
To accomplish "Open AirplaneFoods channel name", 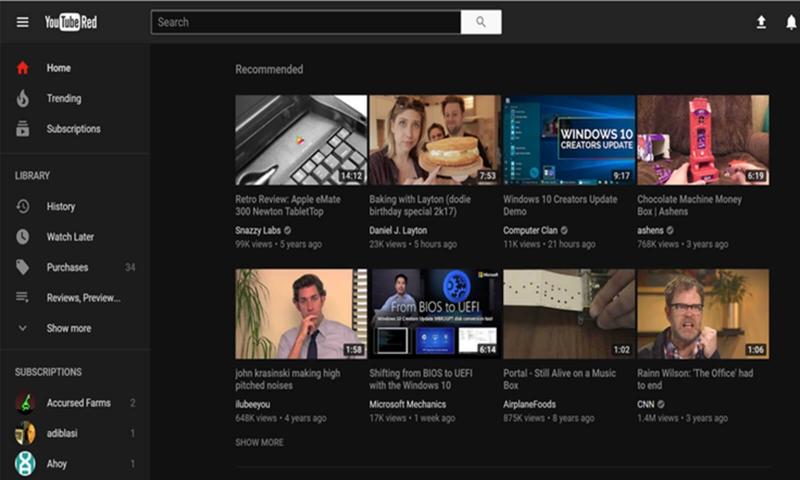I will point(530,404).
